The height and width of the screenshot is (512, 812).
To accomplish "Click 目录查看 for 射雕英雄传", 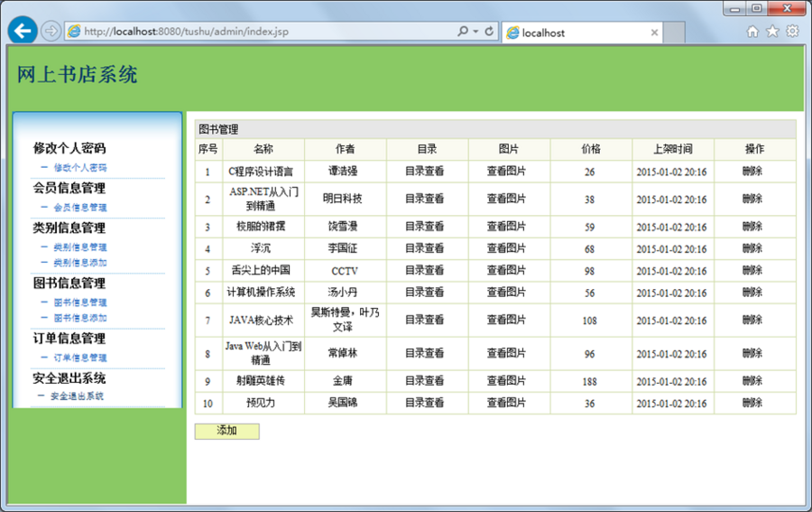I will click(425, 380).
